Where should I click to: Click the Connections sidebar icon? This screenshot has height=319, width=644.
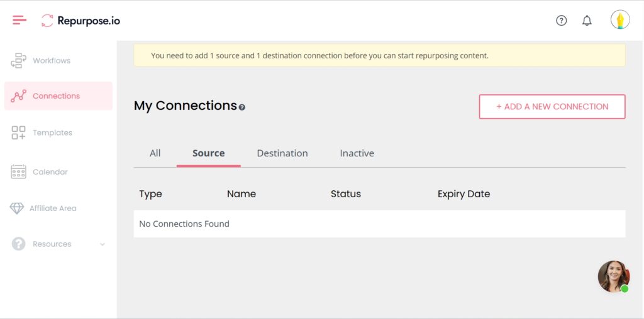point(18,96)
